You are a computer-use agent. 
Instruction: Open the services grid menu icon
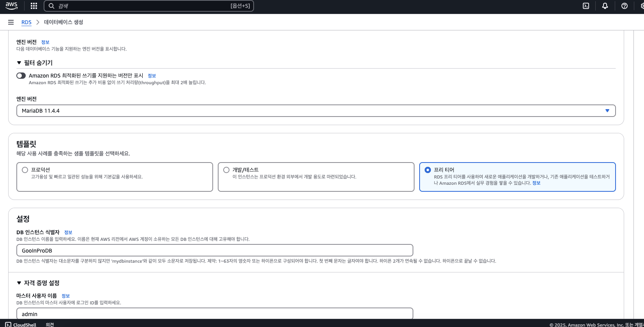(34, 6)
